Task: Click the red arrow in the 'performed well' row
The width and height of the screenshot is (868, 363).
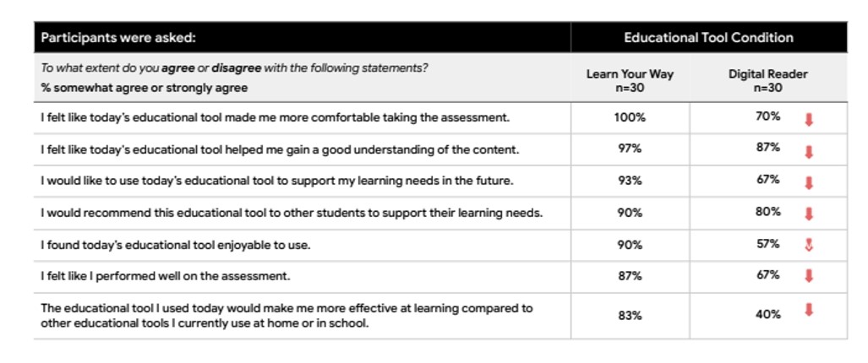Action: [809, 276]
